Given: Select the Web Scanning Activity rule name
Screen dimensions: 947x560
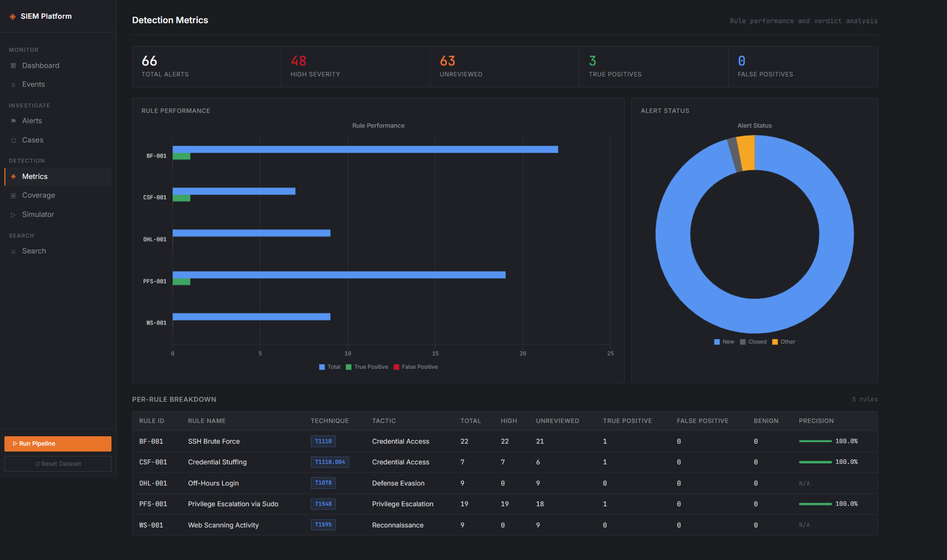Looking at the screenshot, I should pyautogui.click(x=223, y=525).
